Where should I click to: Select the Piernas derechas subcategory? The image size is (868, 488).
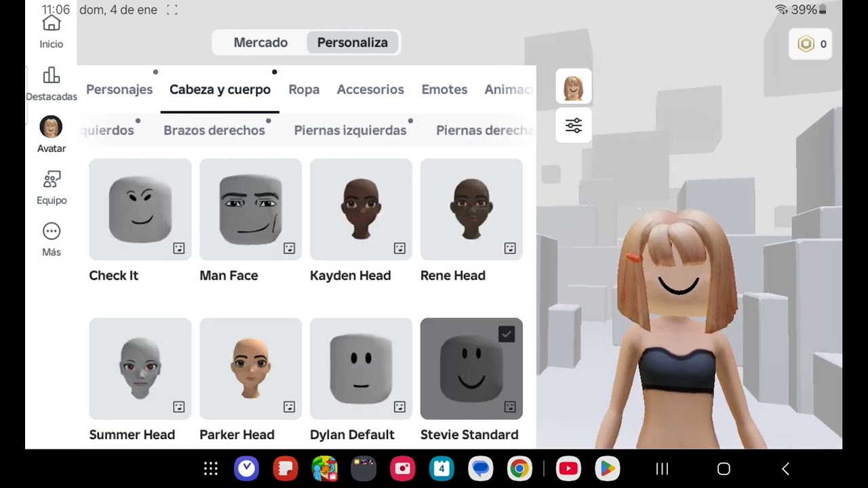click(x=486, y=130)
